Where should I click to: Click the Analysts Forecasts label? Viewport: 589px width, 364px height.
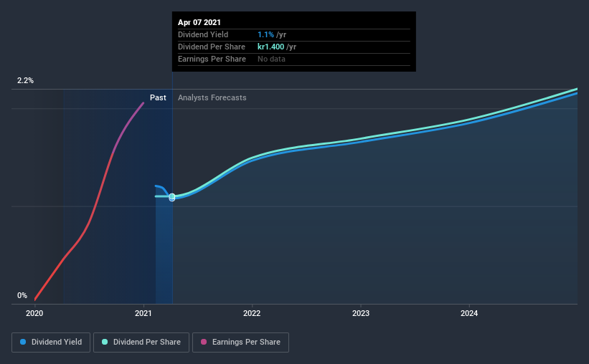point(212,97)
